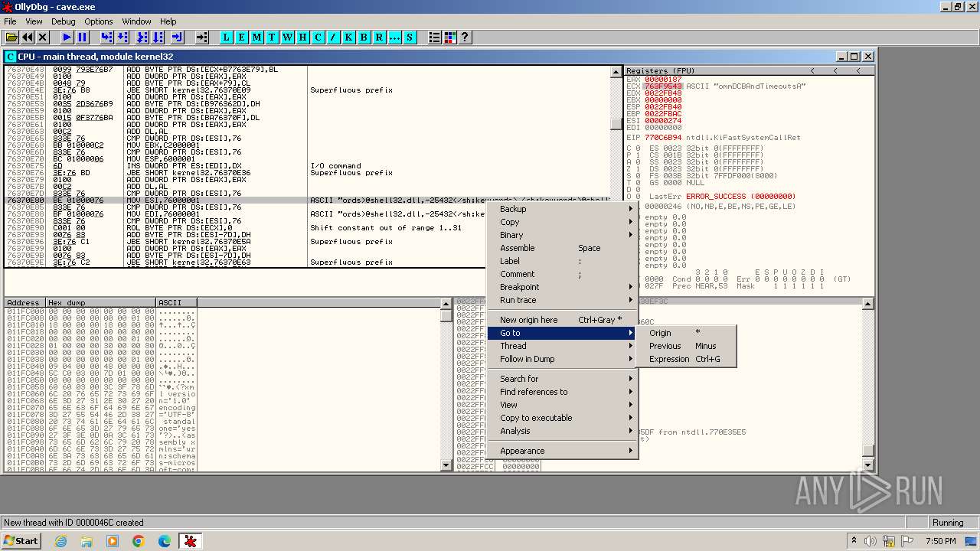The image size is (980, 551).
Task: Open the Help menu
Action: (x=168, y=21)
